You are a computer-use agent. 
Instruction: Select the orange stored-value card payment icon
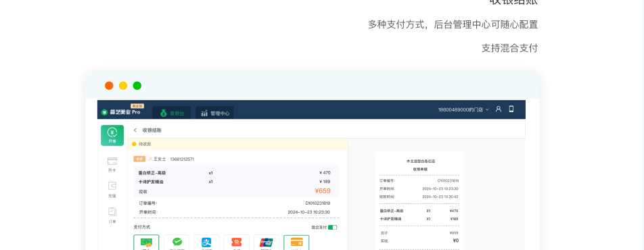(296, 243)
